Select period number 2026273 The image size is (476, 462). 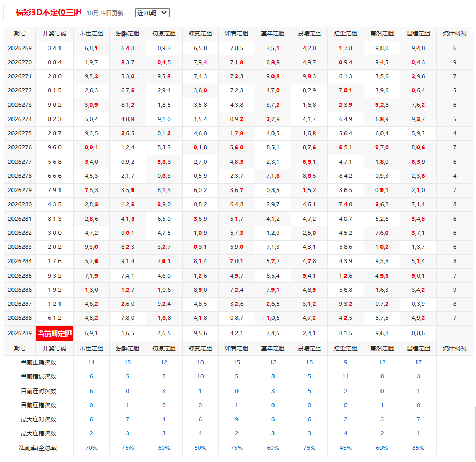click(x=20, y=105)
